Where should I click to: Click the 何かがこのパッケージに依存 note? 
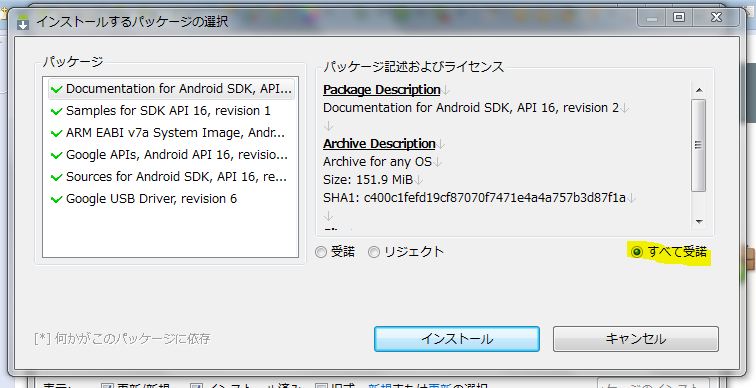coord(122,339)
